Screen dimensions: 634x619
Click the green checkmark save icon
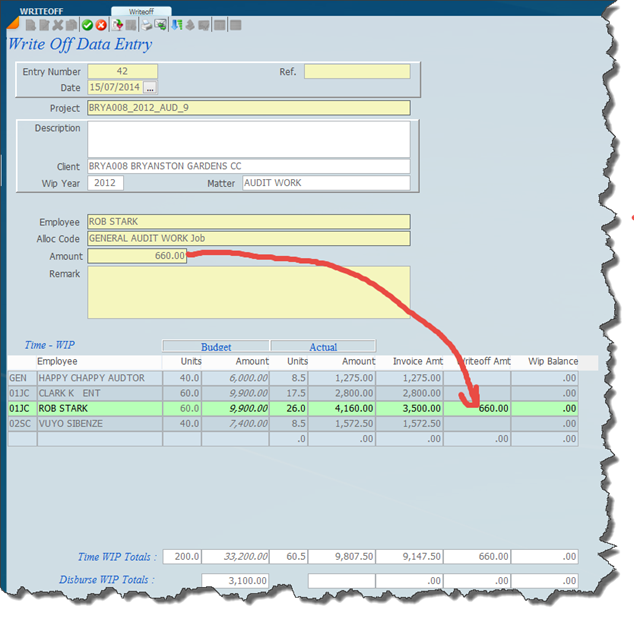click(87, 24)
